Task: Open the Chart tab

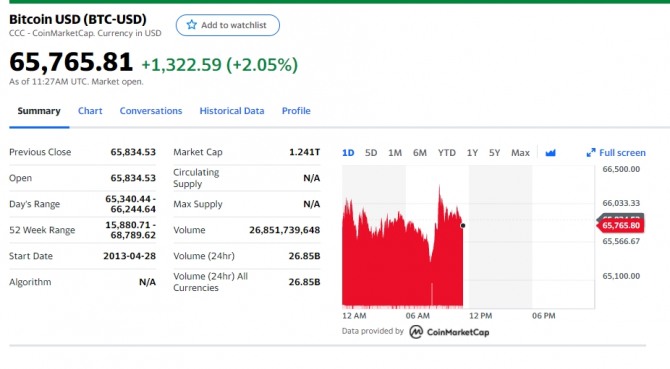Action: point(90,111)
